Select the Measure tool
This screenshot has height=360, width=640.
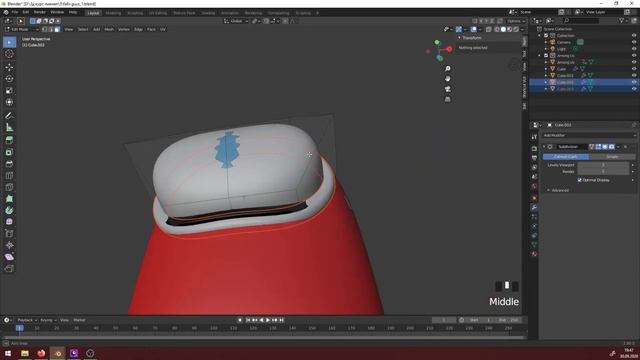click(x=9, y=128)
